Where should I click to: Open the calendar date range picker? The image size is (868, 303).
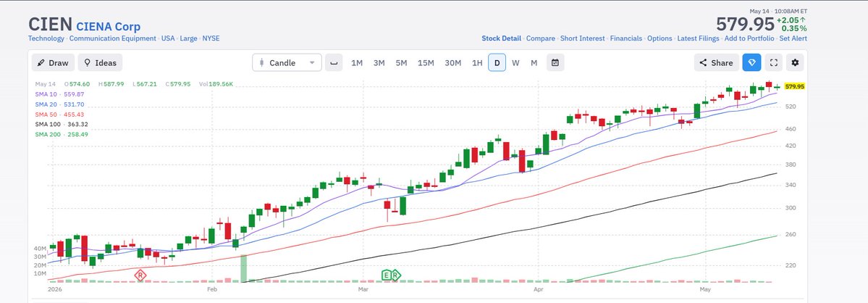pyautogui.click(x=555, y=62)
